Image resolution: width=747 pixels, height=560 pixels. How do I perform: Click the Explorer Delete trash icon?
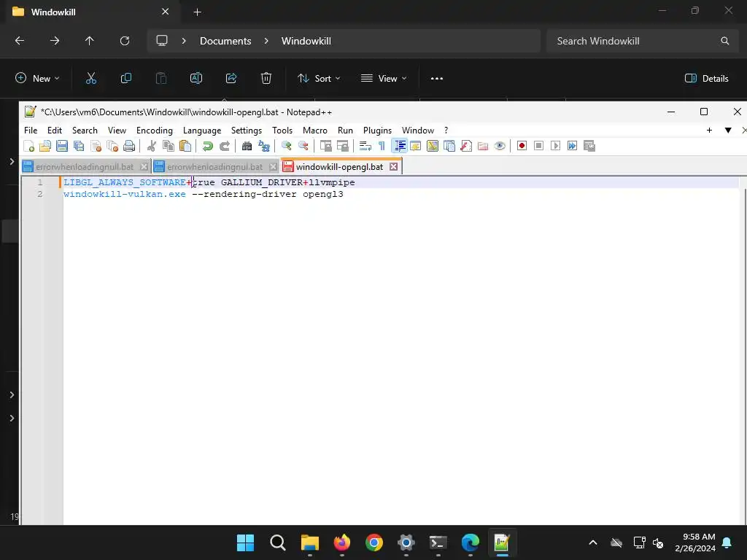(x=266, y=79)
